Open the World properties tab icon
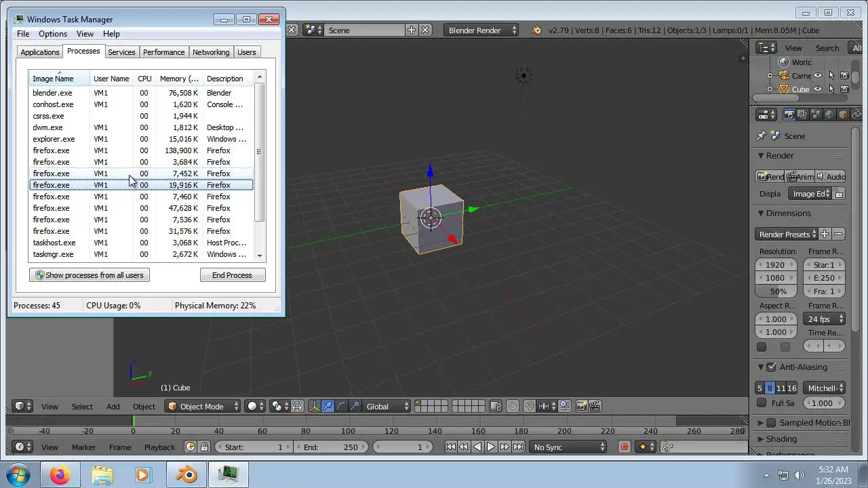The height and width of the screenshot is (488, 868). click(x=829, y=115)
